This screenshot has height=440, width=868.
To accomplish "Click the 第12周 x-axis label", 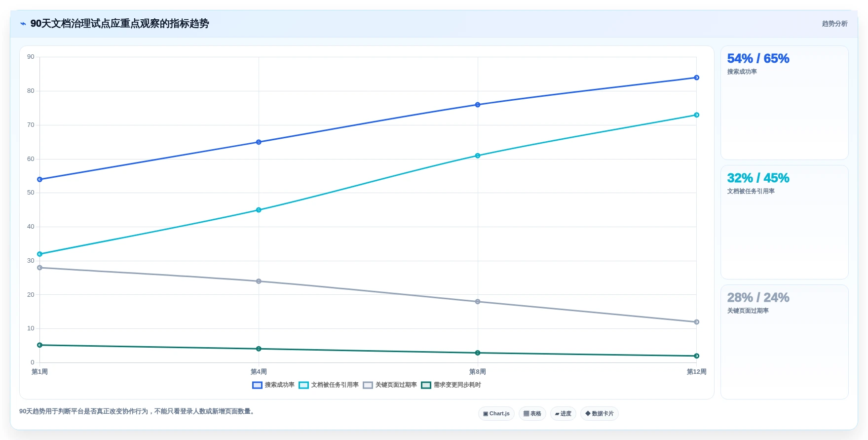I will (x=697, y=372).
